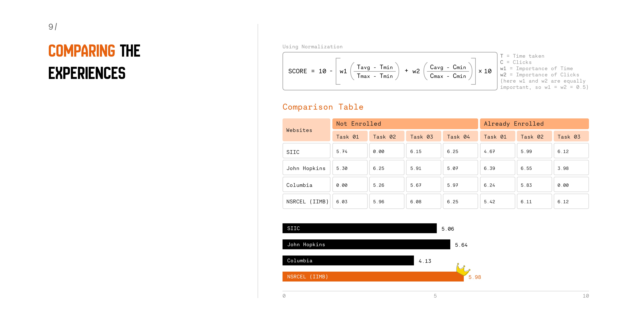Click the Columbia row label cell
Image resolution: width=644 pixels, height=322 pixels.
(x=306, y=185)
